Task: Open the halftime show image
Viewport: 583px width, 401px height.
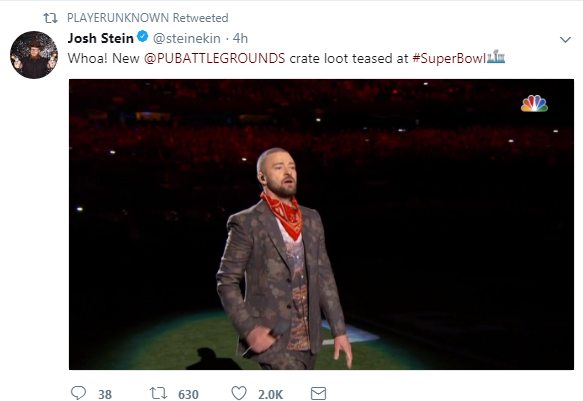Action: [321, 224]
